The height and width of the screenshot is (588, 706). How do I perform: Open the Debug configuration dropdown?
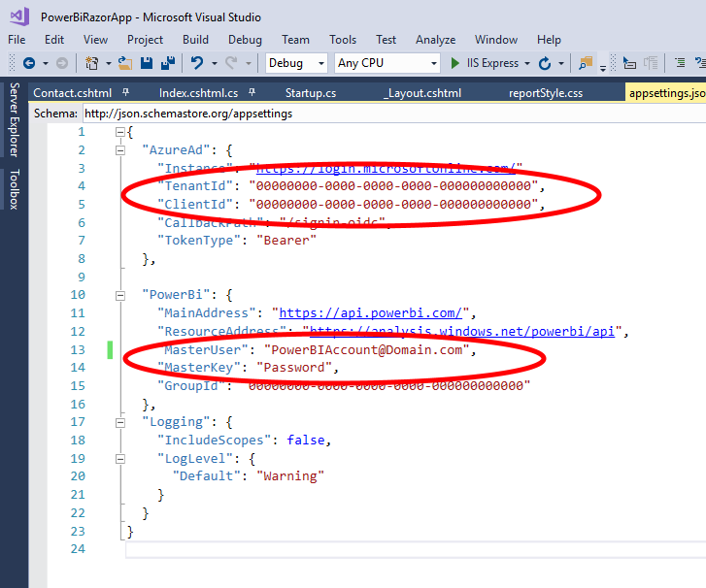(x=296, y=63)
